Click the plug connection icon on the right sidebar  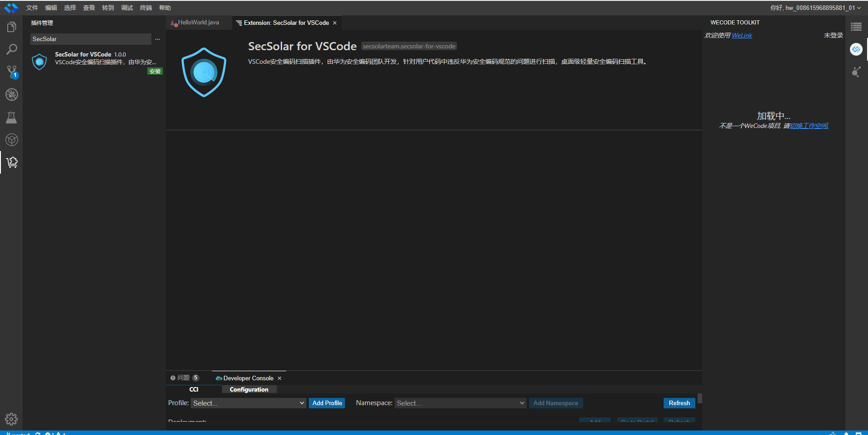pyautogui.click(x=856, y=72)
